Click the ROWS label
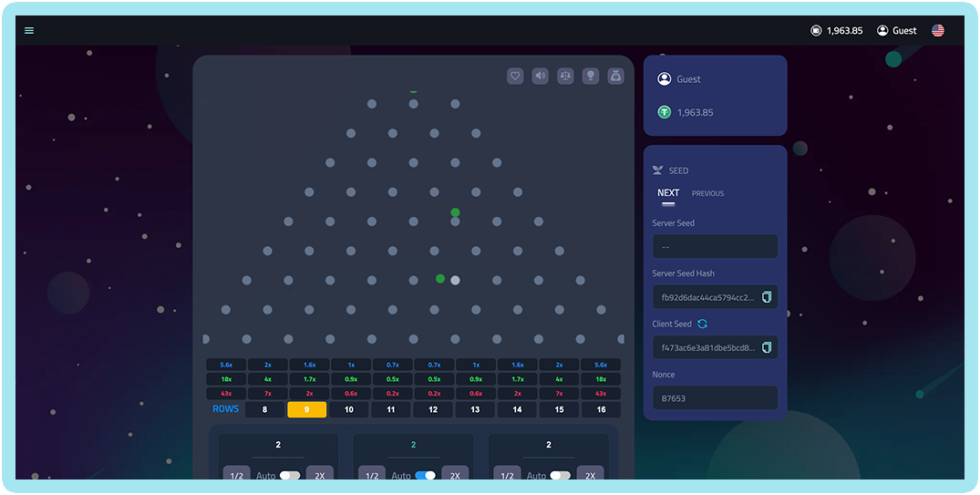 tap(225, 409)
